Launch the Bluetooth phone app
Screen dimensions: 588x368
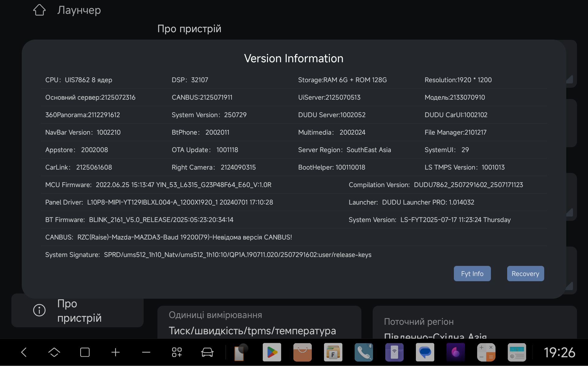click(x=364, y=352)
